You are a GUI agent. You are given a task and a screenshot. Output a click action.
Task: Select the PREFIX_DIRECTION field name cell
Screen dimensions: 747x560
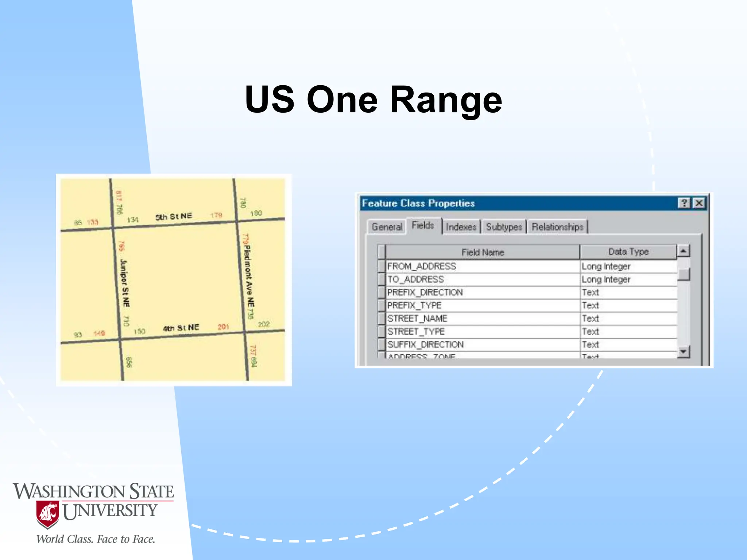coord(483,293)
